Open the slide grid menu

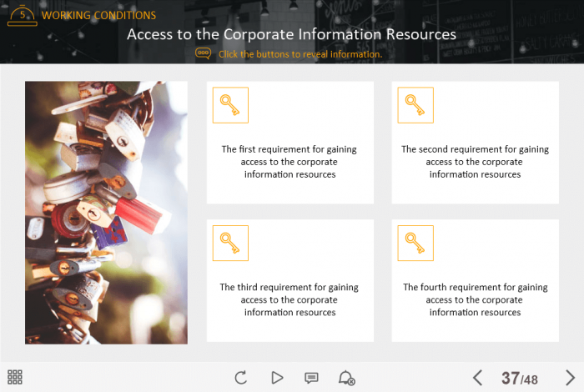15,377
